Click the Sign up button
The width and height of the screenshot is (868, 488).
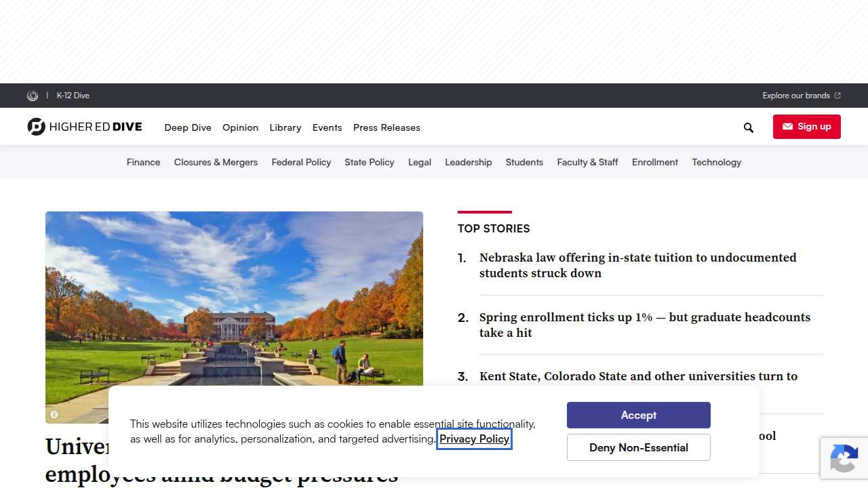(807, 127)
